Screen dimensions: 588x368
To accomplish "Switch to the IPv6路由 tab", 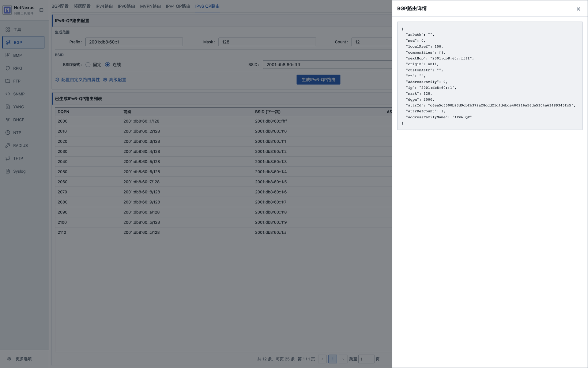I will click(126, 6).
